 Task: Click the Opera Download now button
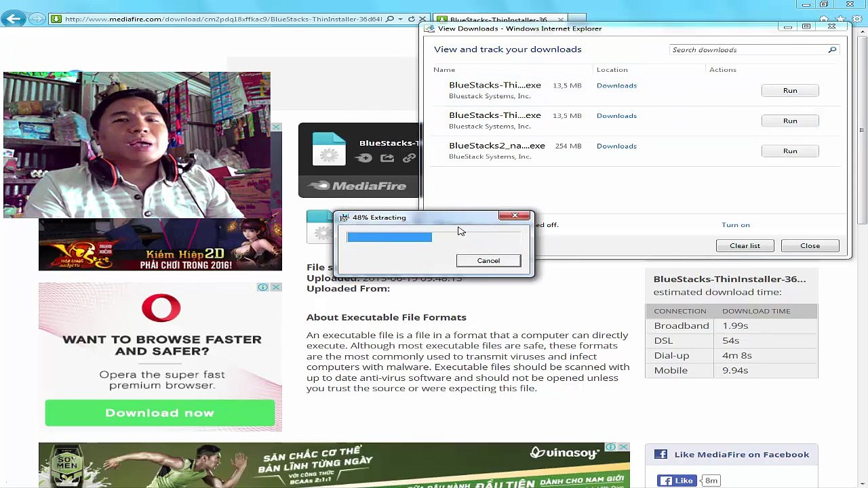tap(160, 413)
